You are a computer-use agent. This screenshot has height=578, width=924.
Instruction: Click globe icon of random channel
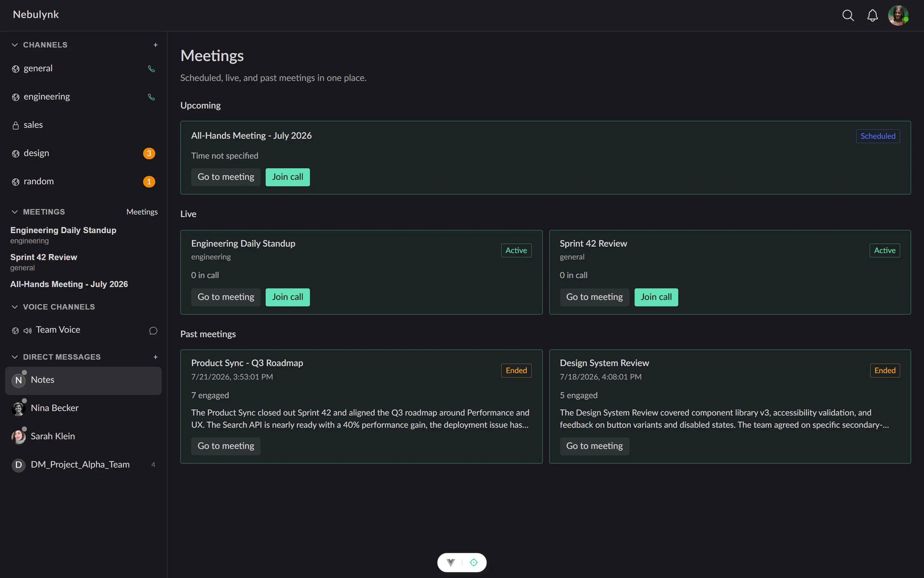pos(16,182)
